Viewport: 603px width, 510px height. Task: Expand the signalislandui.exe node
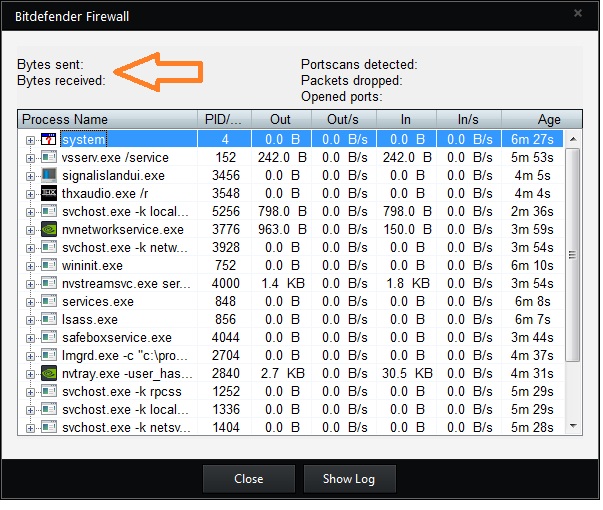[x=30, y=177]
